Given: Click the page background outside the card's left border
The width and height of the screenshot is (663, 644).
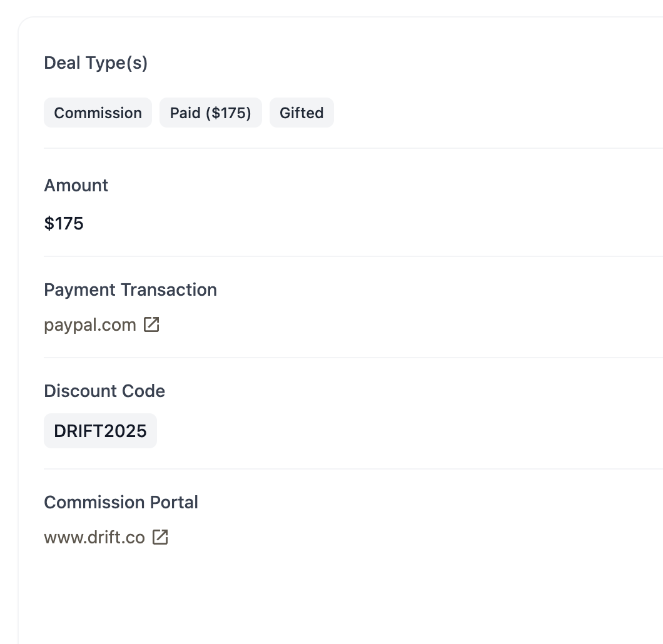Looking at the screenshot, I should (9, 322).
